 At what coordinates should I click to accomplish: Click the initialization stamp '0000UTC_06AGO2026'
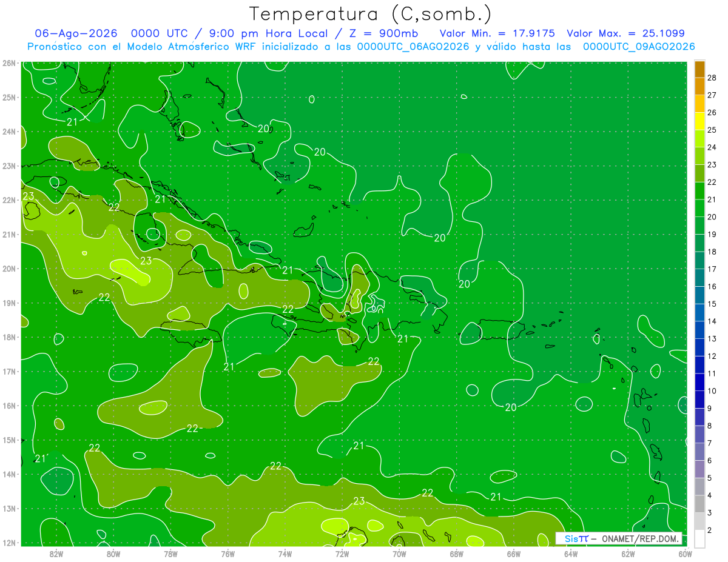pyautogui.click(x=413, y=47)
